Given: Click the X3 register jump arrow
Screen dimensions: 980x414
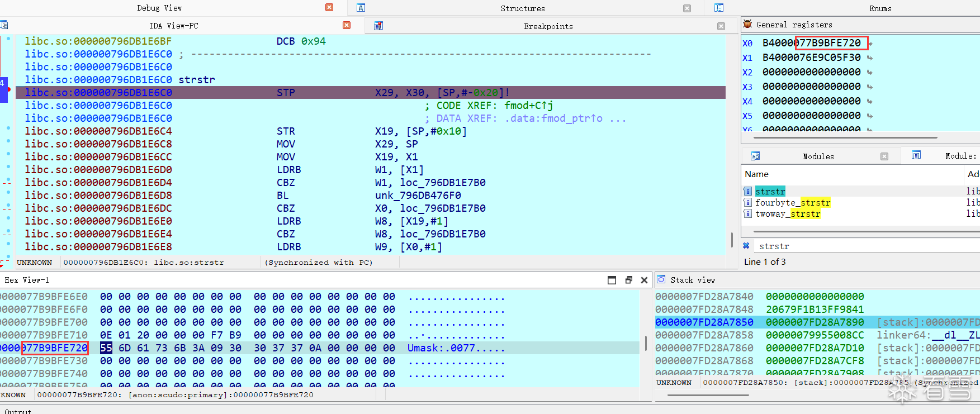Looking at the screenshot, I should 869,87.
